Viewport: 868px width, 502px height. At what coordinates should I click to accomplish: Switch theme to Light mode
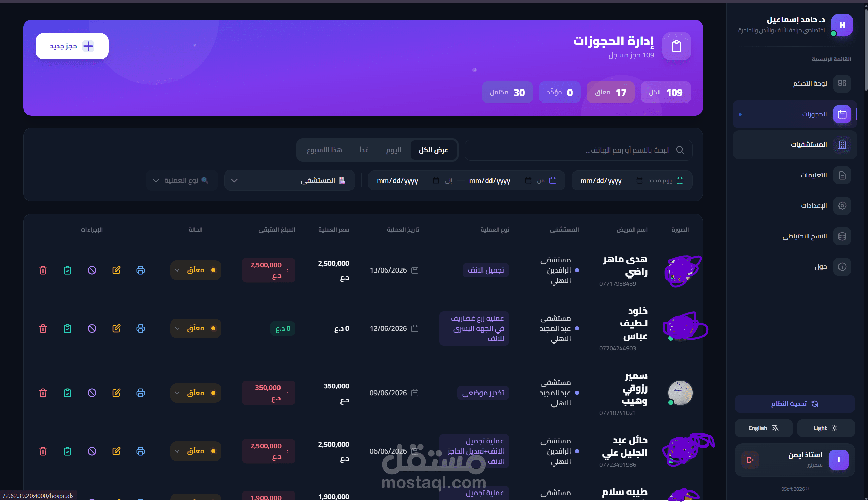[x=826, y=428]
